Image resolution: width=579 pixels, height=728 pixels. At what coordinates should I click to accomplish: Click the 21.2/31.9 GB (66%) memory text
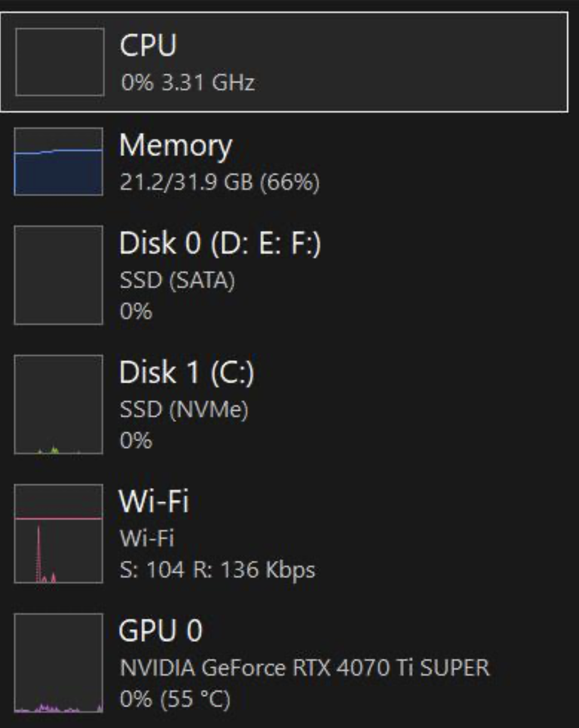220,182
